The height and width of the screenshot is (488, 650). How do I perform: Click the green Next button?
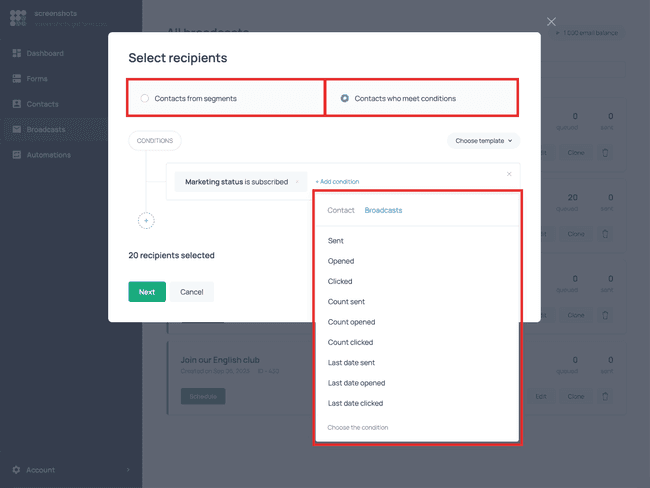147,291
